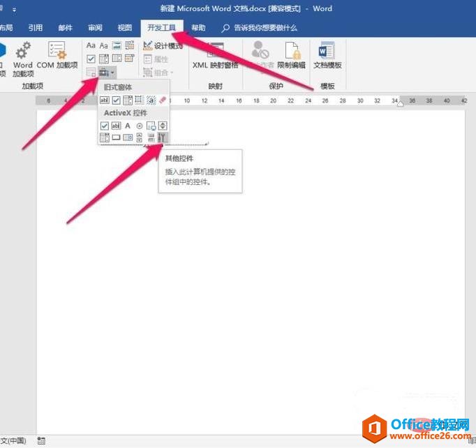Screen dimensions: 476x448
Task: Open the Help (帮助) tab
Action: (x=198, y=28)
